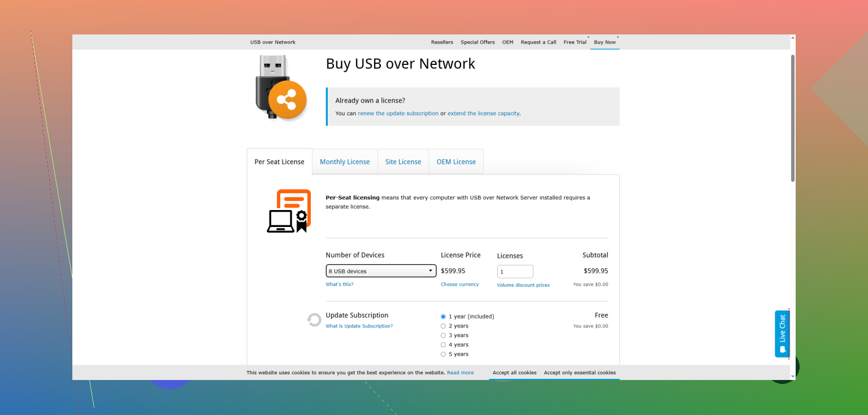This screenshot has height=415, width=868.
Task: Open the Special Offers menu item
Action: point(478,42)
